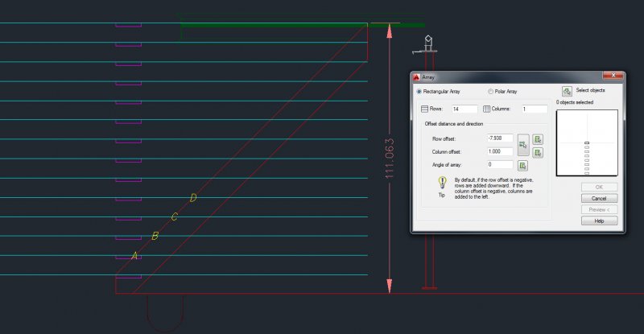Click the OK button
The height and width of the screenshot is (334, 644).
pyautogui.click(x=599, y=187)
